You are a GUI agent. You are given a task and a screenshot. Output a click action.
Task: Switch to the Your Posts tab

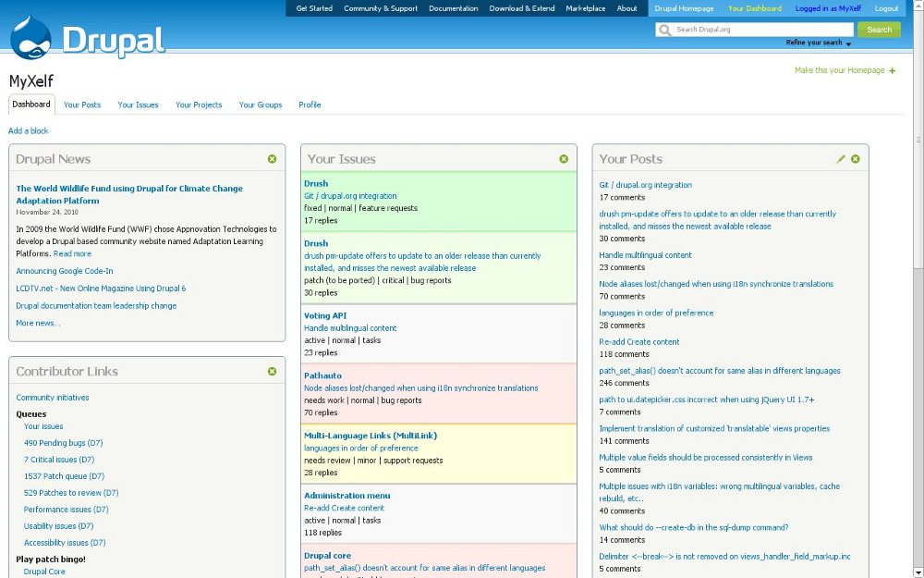[x=82, y=105]
